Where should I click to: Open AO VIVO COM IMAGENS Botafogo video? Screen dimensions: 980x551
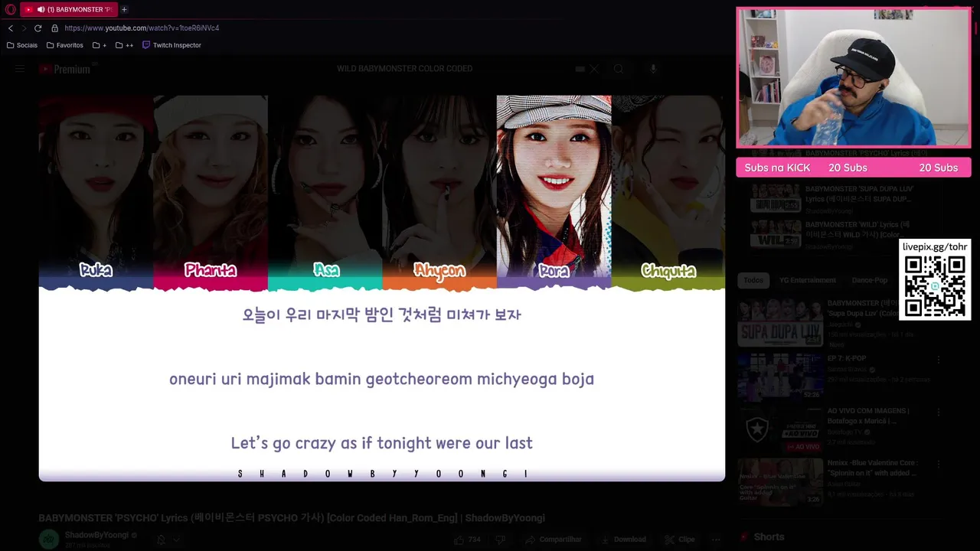click(868, 416)
